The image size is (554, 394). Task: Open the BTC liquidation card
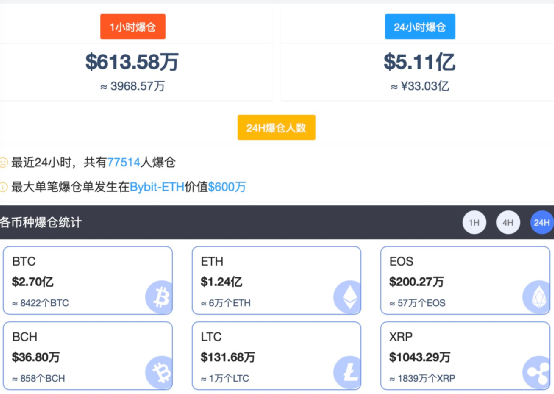point(88,280)
